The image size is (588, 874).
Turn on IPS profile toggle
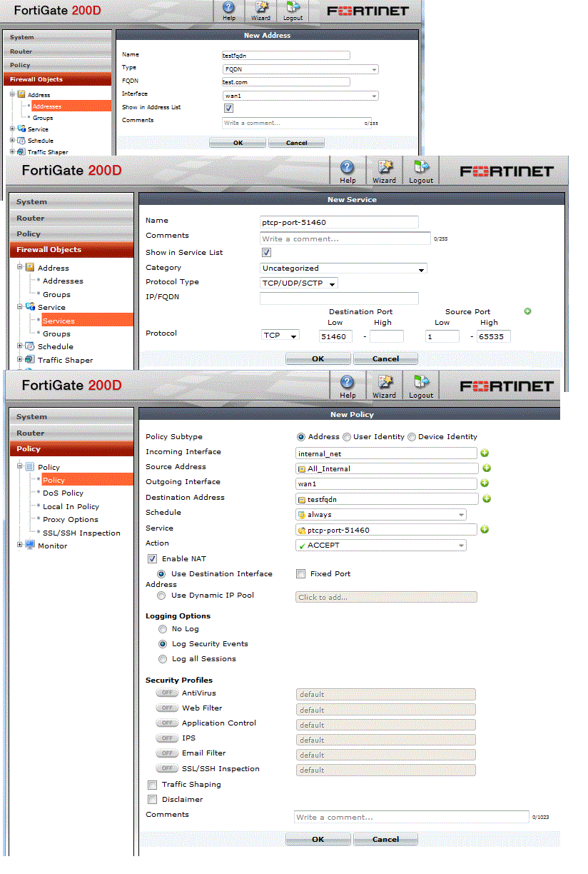click(167, 738)
